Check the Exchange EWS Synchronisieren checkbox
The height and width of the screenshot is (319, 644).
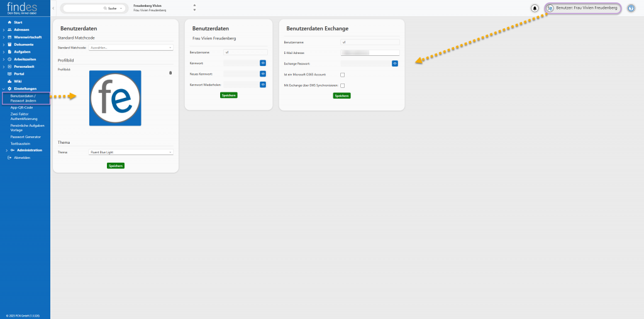343,85
